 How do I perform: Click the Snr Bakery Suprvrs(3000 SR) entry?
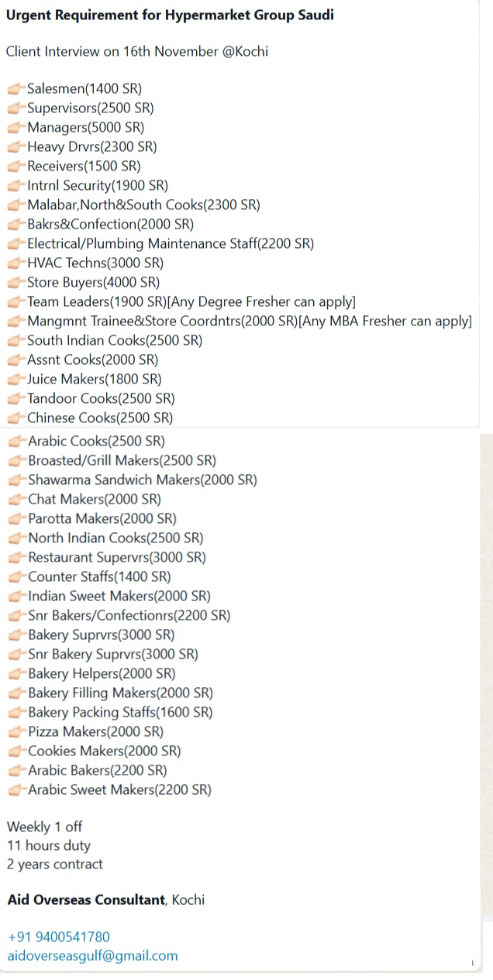click(113, 655)
